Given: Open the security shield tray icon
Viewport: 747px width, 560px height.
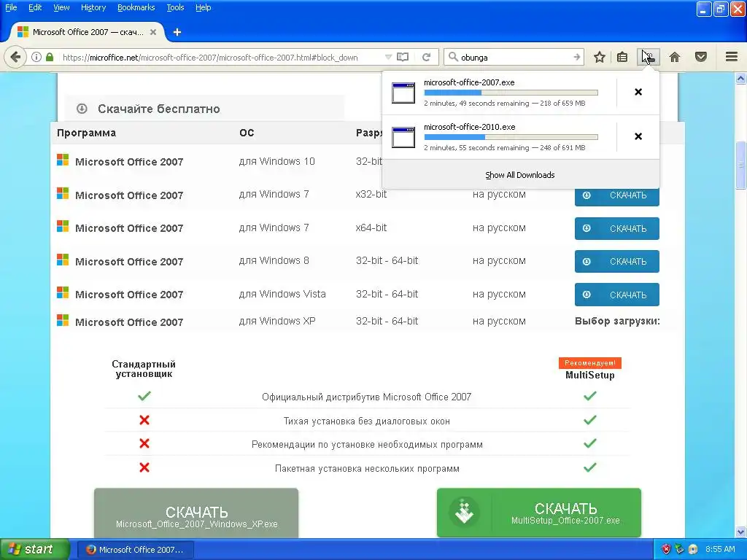Looking at the screenshot, I should pos(666,549).
